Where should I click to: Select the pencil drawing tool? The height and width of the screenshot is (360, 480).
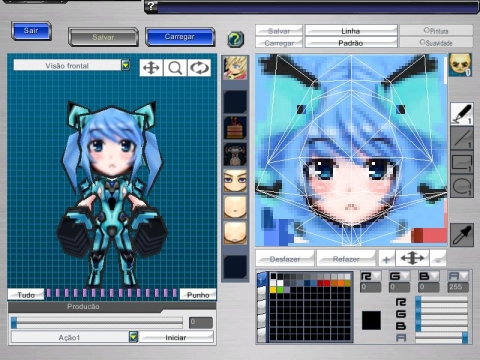pos(462,114)
